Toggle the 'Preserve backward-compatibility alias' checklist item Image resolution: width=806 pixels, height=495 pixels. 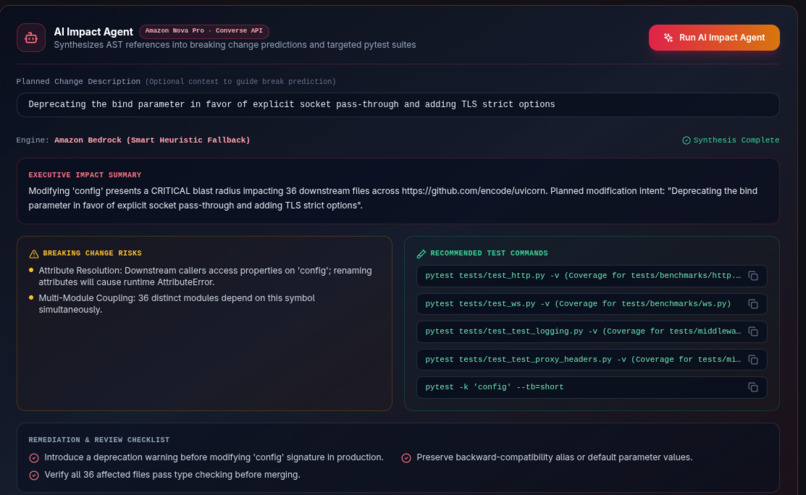pyautogui.click(x=406, y=457)
